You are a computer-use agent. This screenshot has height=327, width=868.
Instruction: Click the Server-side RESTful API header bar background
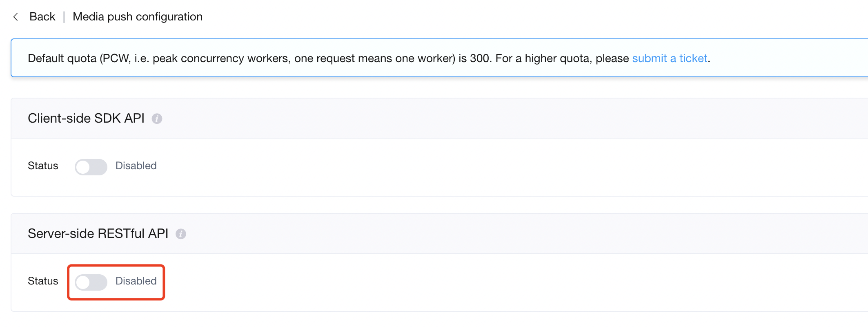point(490,234)
